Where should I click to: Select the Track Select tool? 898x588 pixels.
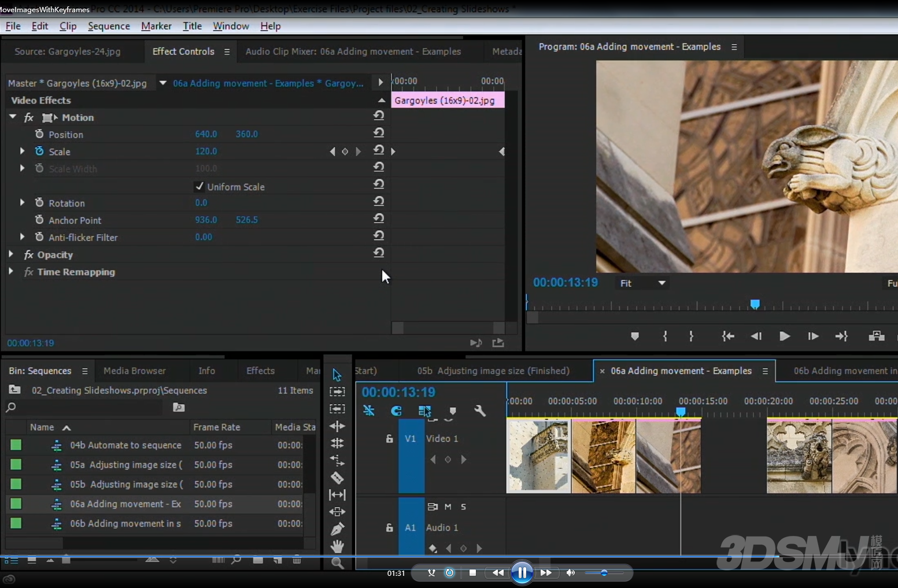tap(337, 391)
